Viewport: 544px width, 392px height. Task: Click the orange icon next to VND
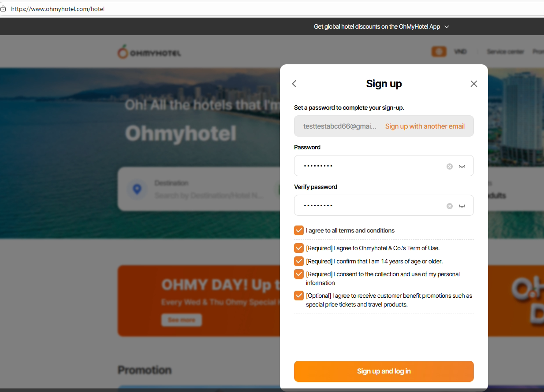click(439, 52)
